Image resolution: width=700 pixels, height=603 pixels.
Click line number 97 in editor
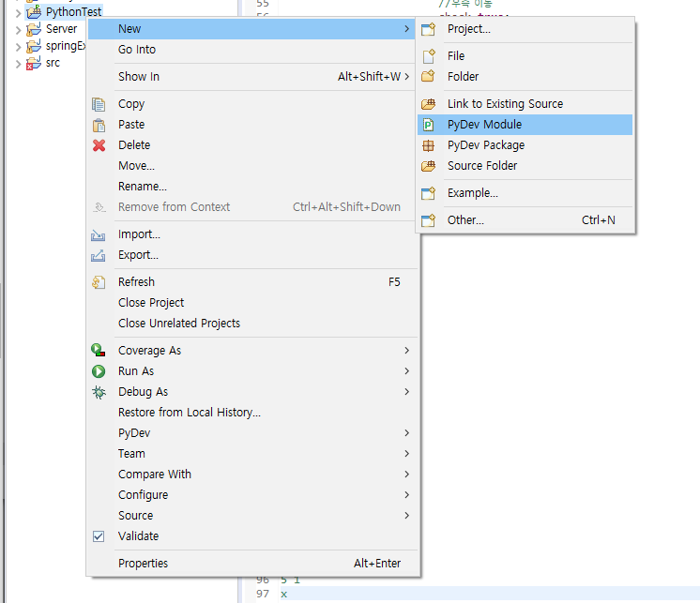coord(263,594)
